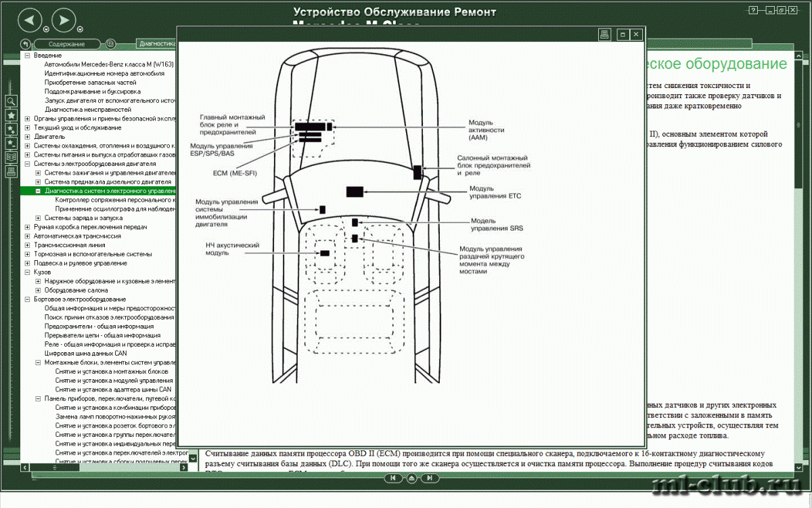Image resolution: width=812 pixels, height=508 pixels.
Task: Close the diagram popup window
Action: pos(636,34)
